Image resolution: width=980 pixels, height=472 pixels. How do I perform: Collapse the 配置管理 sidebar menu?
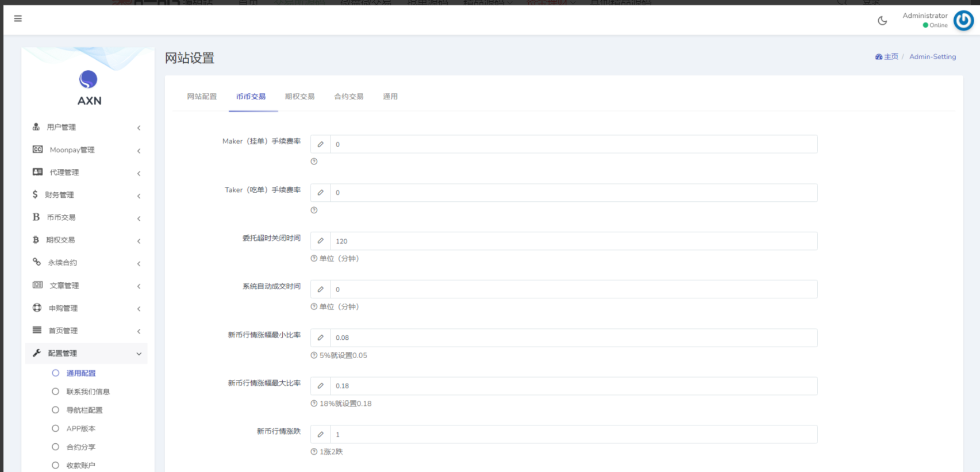pos(86,354)
